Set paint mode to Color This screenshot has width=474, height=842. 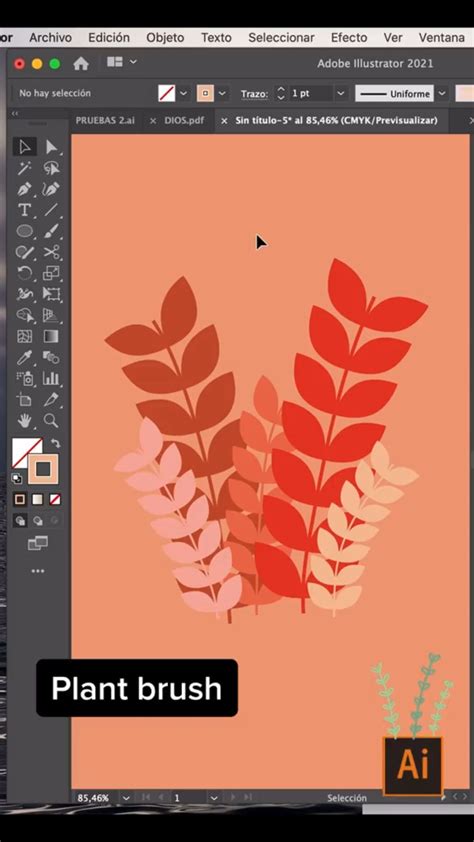click(x=20, y=500)
